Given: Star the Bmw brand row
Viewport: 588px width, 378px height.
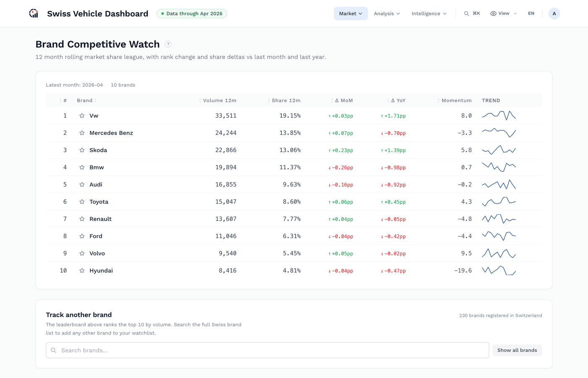Looking at the screenshot, I should [x=82, y=167].
